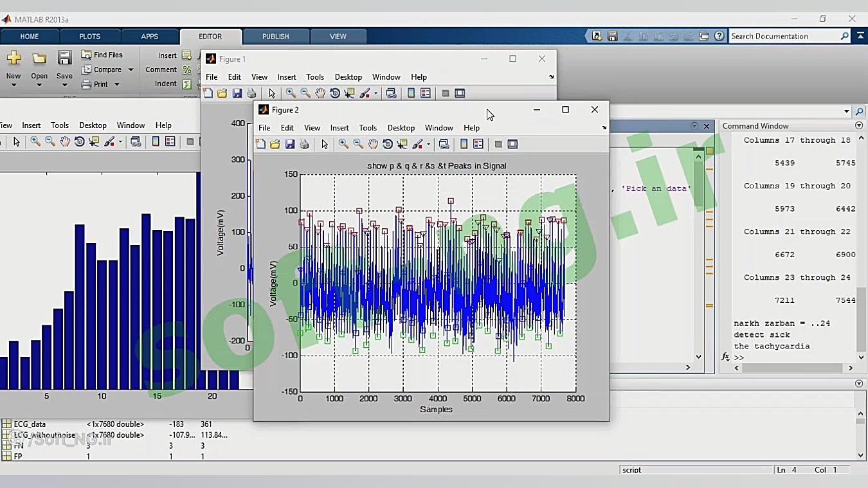Select Pan hand tool in Figure 2

tap(373, 144)
